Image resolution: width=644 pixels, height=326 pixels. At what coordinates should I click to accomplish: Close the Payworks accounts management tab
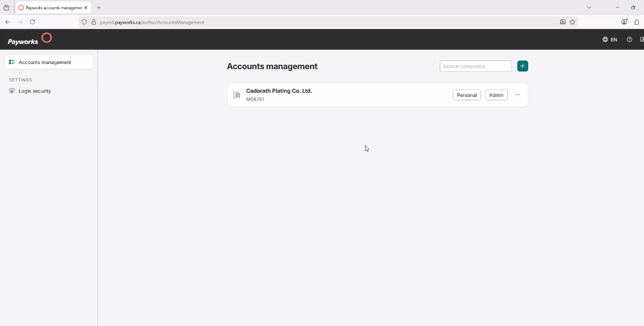(86, 8)
